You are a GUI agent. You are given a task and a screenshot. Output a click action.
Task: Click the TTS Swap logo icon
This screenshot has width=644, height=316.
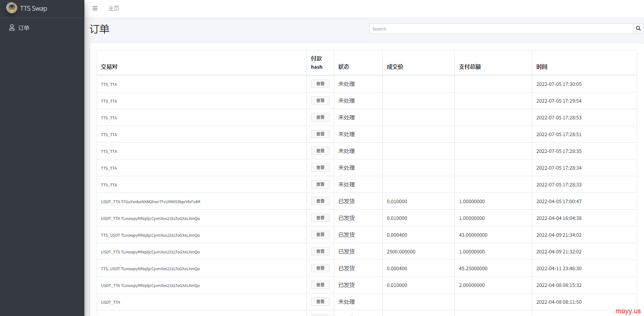tap(12, 8)
